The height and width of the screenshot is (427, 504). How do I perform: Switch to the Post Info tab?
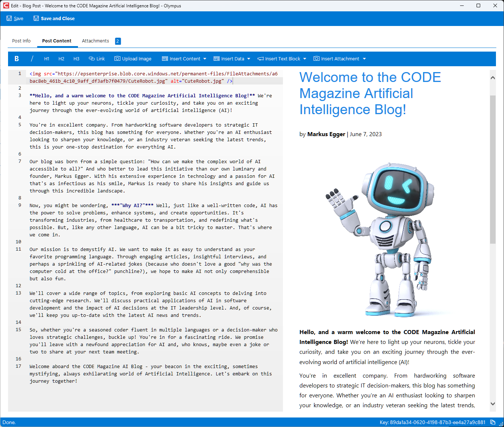(21, 41)
